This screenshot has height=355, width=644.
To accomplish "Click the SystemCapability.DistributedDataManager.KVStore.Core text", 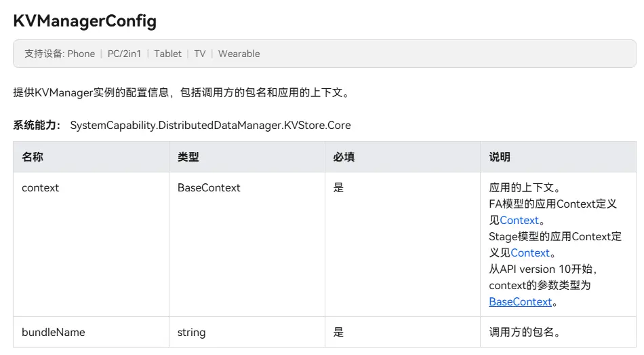I will pos(210,126).
